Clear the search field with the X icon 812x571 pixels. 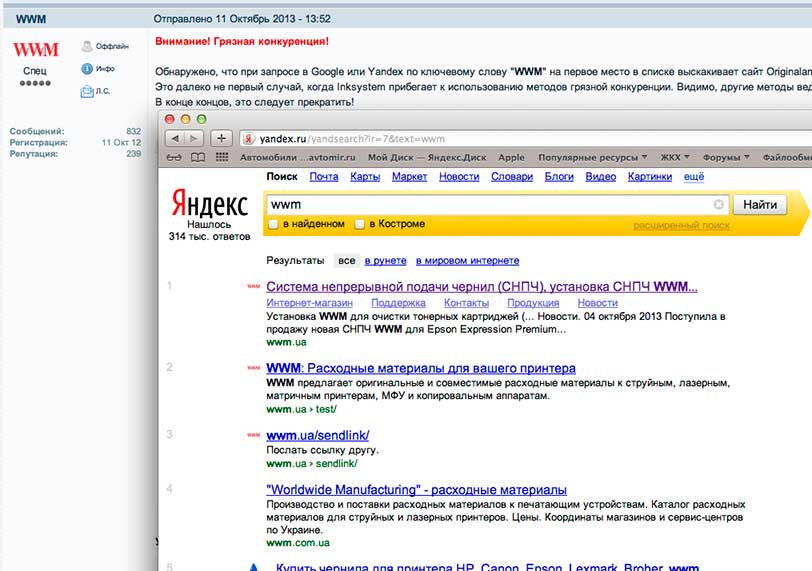pos(718,204)
